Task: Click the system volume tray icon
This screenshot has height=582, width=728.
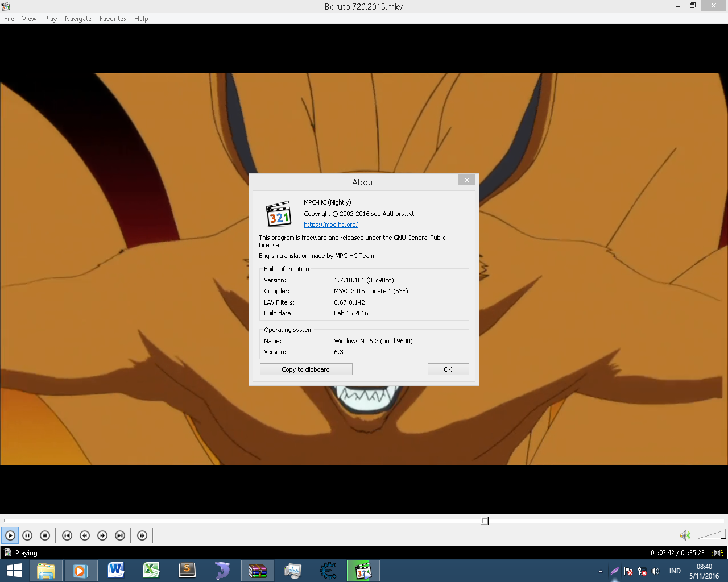Action: [x=656, y=571]
